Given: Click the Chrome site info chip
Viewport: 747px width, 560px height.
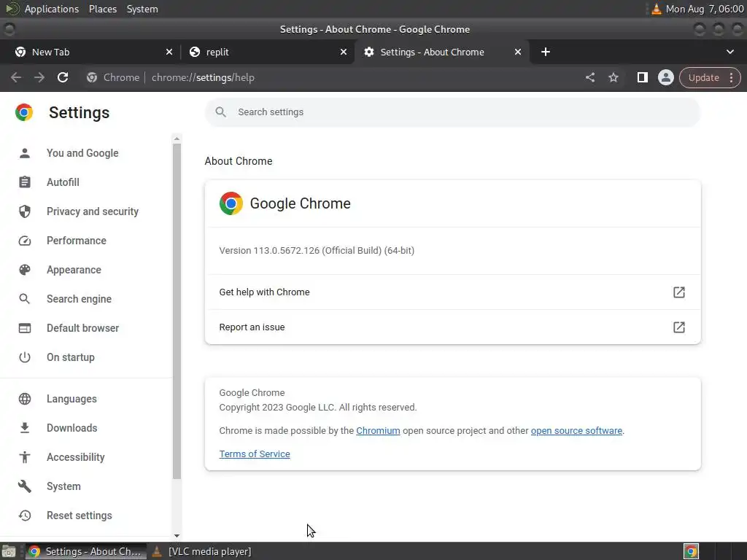Looking at the screenshot, I should 113,77.
